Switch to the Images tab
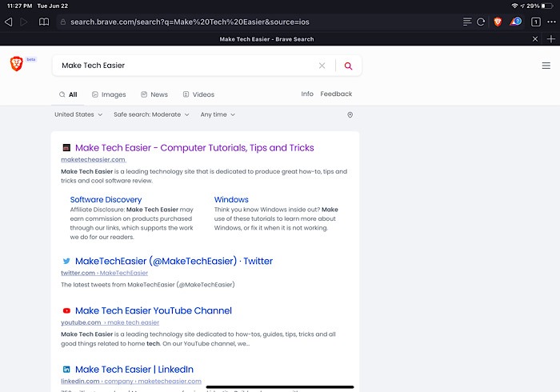 109,94
